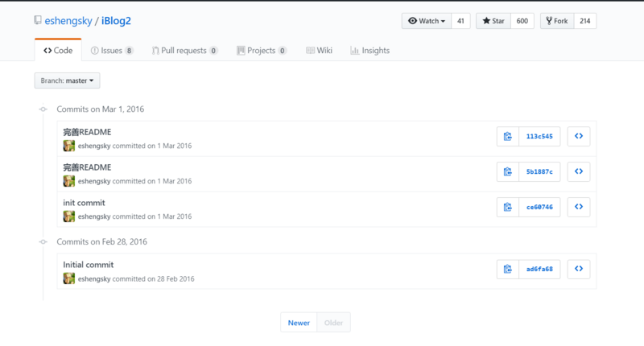Viewport: 644px width, 346px height.
Task: Open Branch: master dropdown
Action: coord(67,80)
